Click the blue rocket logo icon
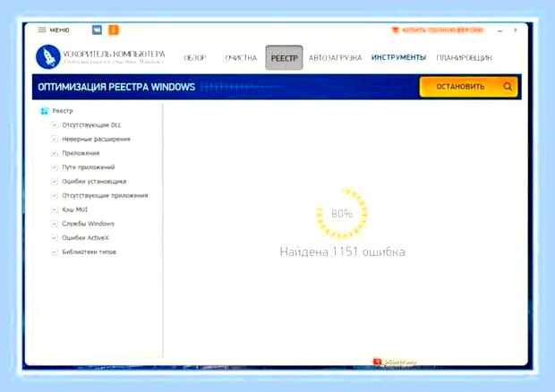Screen dimensions: 555x392 pyautogui.click(x=47, y=56)
